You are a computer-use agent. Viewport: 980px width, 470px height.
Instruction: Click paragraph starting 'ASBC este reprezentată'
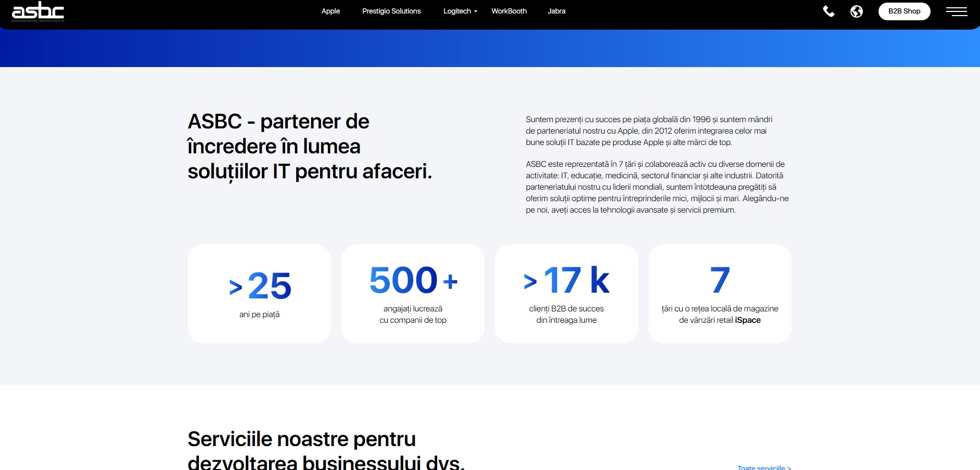657,187
